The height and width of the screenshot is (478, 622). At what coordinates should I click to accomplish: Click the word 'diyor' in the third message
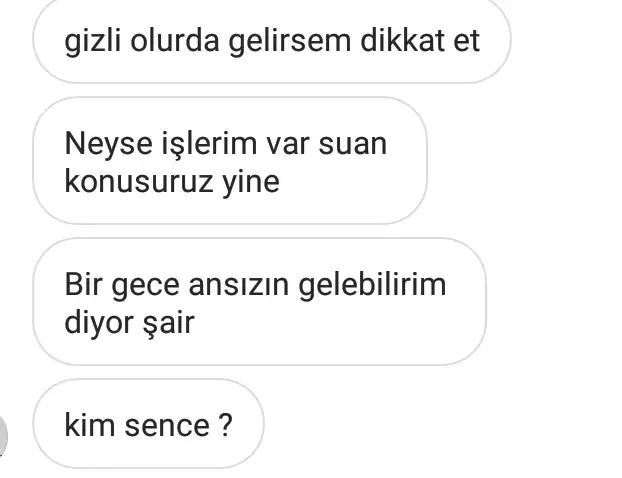99,324
